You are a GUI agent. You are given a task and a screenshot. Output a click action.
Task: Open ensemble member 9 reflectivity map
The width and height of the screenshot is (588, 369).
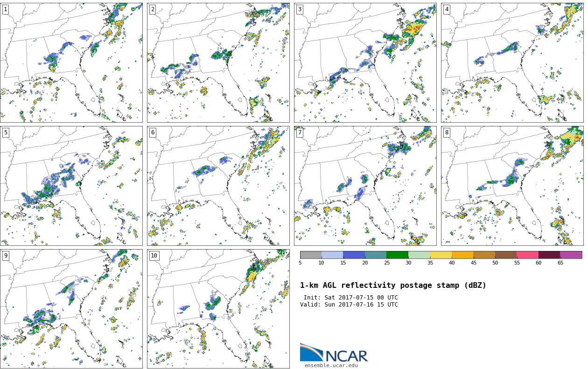[x=71, y=309]
